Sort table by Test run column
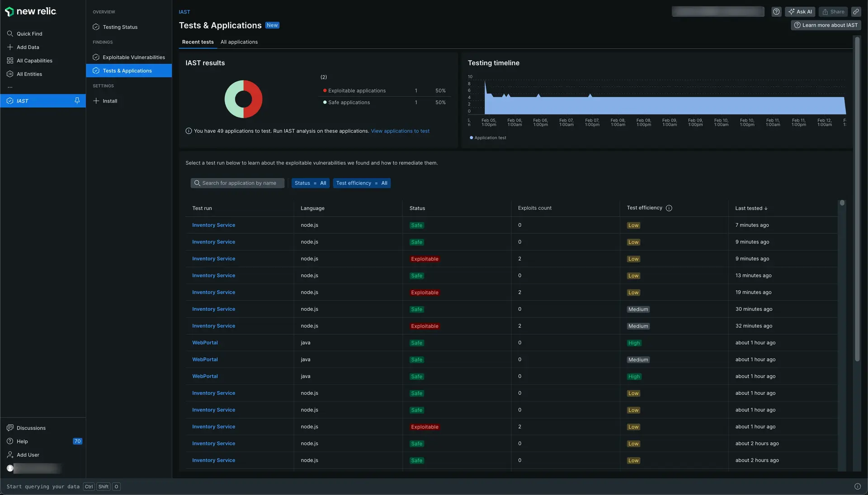 (202, 208)
